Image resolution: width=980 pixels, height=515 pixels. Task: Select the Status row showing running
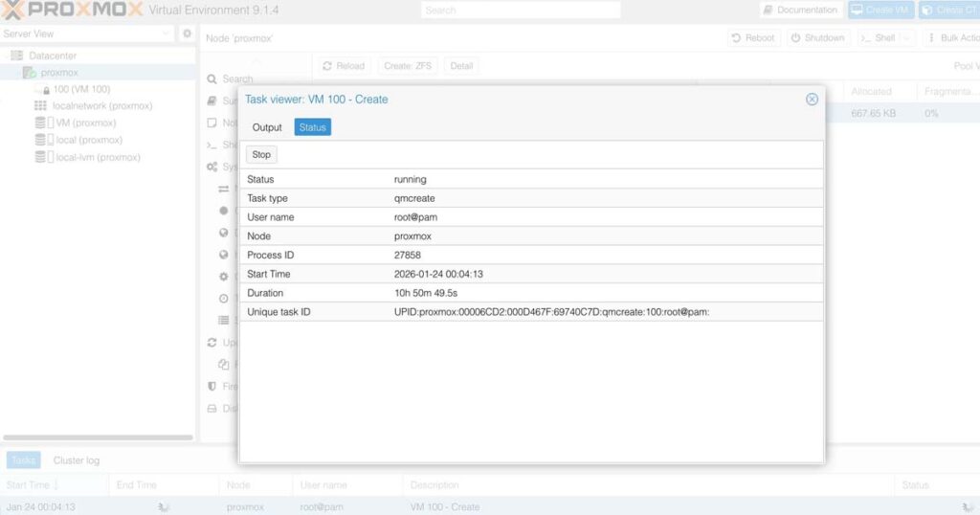coord(531,179)
